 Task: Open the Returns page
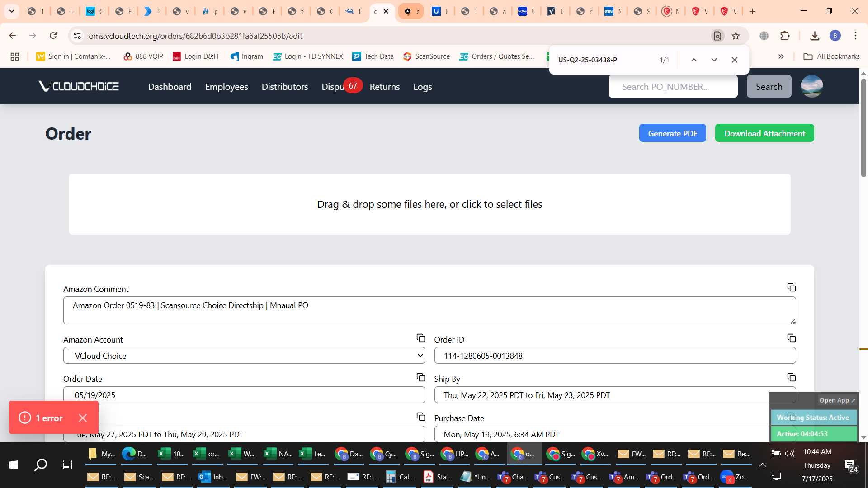point(385,87)
